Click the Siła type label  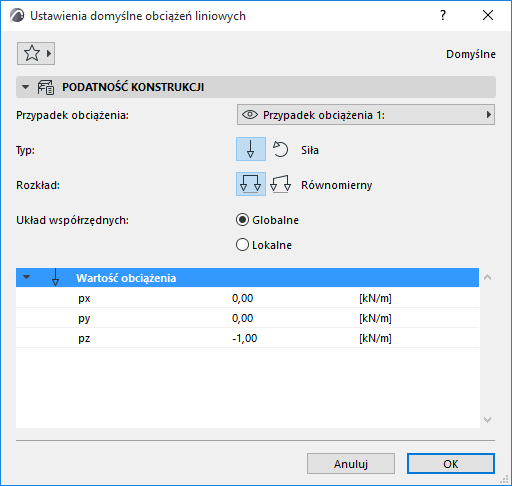tap(310, 150)
